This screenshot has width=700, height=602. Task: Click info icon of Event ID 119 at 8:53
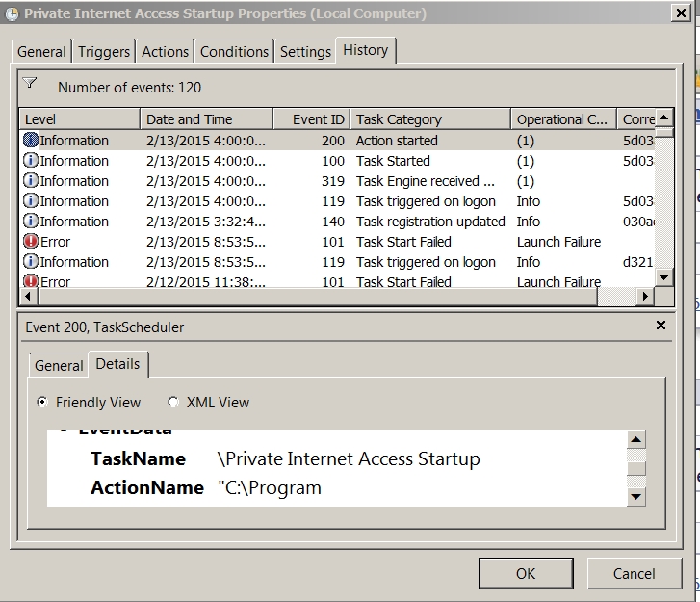tap(31, 262)
